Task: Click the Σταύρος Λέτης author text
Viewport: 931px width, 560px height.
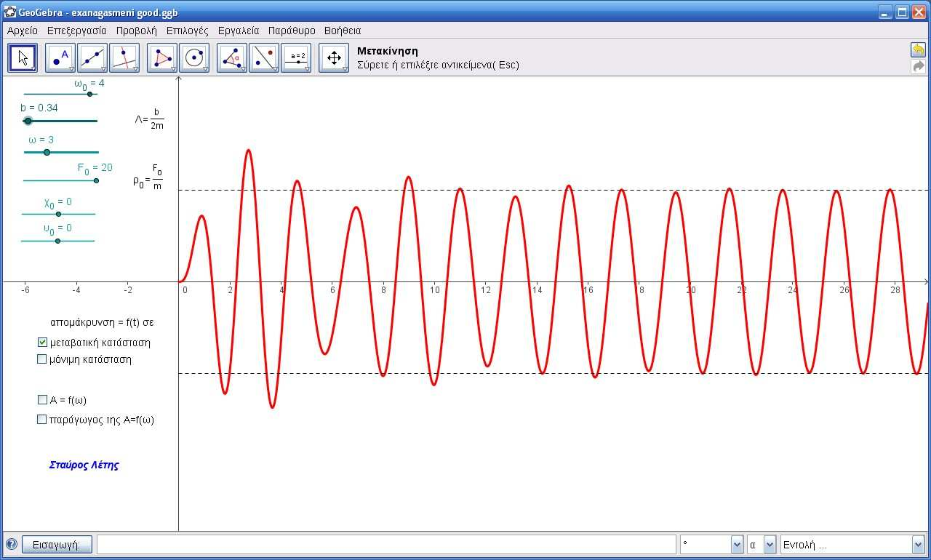Action: tap(84, 465)
